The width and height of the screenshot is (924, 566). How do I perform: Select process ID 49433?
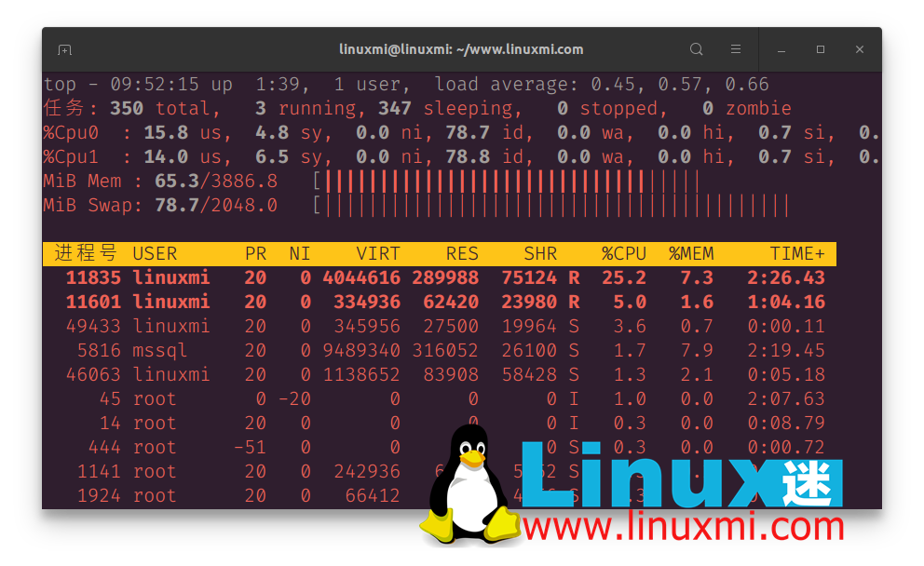pos(93,327)
